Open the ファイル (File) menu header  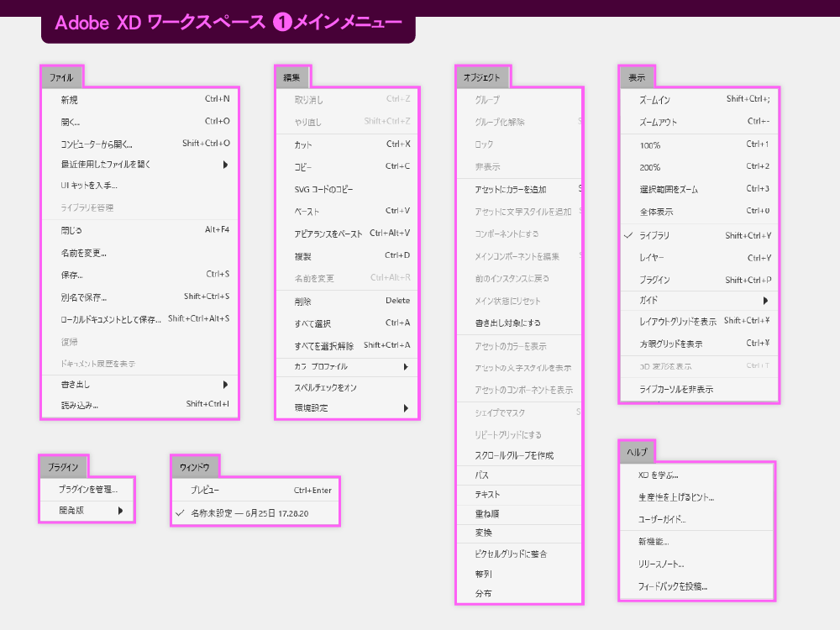(61, 77)
